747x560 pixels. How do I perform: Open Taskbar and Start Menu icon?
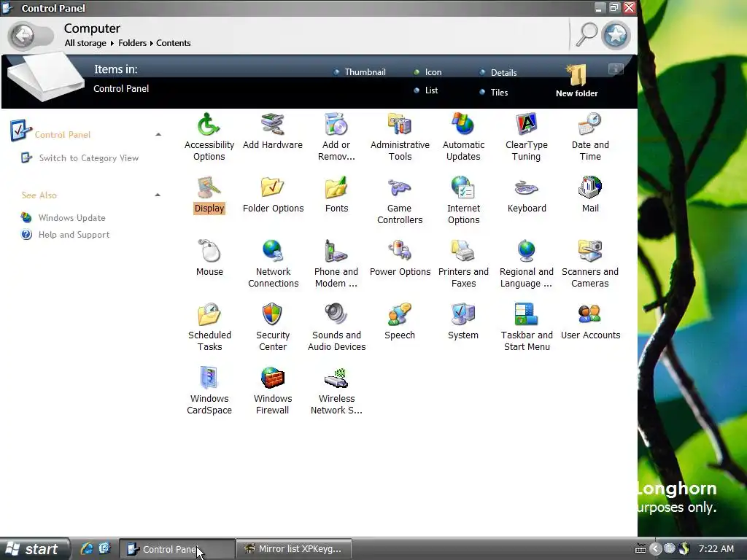coord(527,315)
